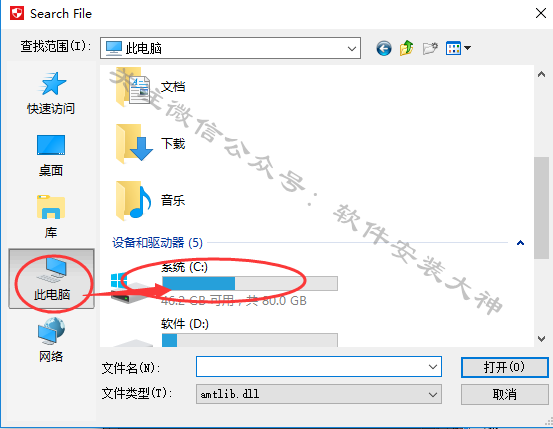Create a new folder with toolbar icon

pyautogui.click(x=430, y=48)
